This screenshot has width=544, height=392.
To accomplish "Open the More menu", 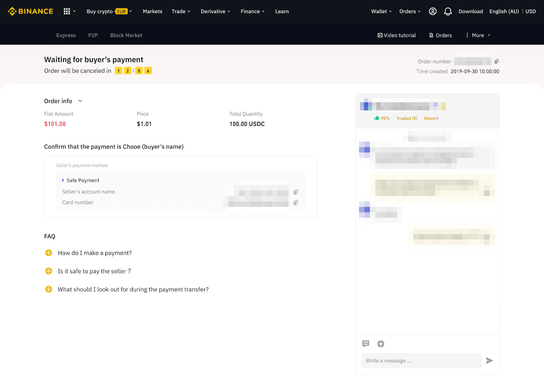I will 478,35.
